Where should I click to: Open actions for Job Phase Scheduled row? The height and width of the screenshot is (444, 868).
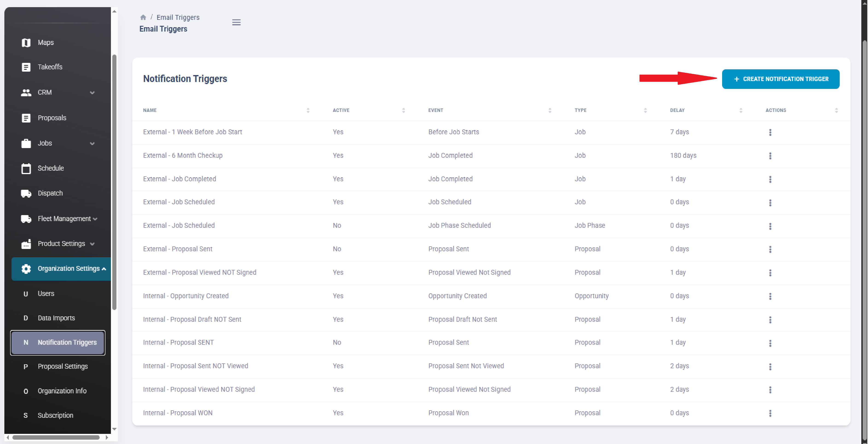click(770, 226)
